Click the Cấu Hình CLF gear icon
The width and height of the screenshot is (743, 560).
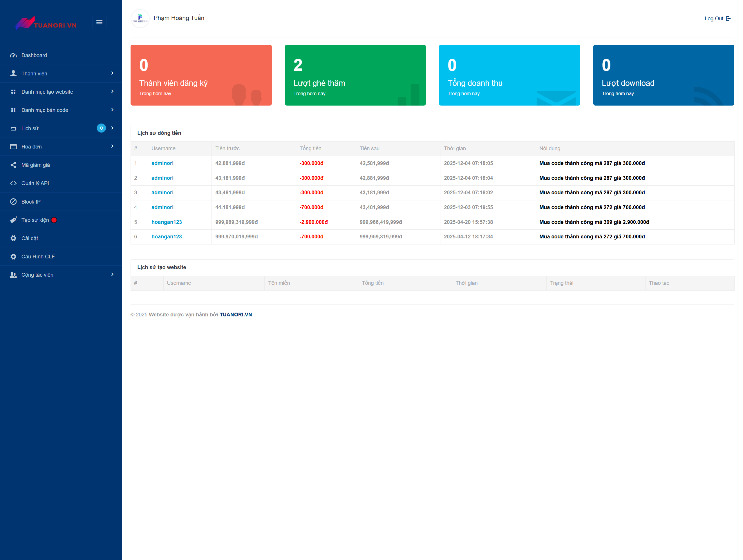point(13,256)
